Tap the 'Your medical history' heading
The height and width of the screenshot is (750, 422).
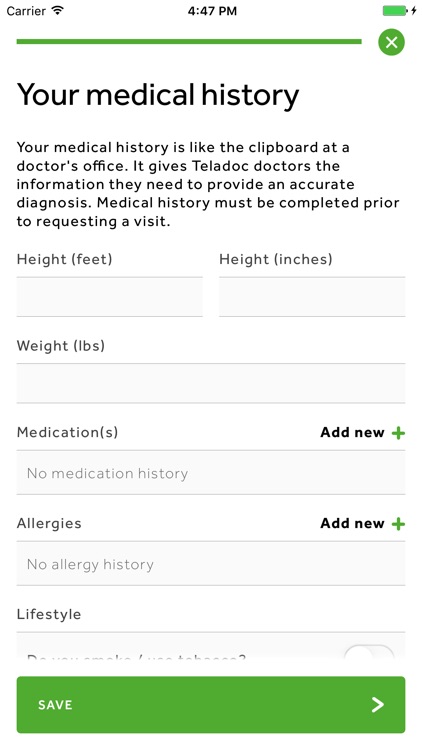[158, 94]
